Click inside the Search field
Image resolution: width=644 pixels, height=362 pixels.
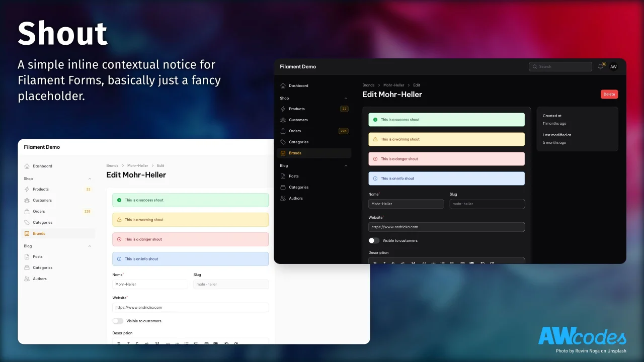560,66
